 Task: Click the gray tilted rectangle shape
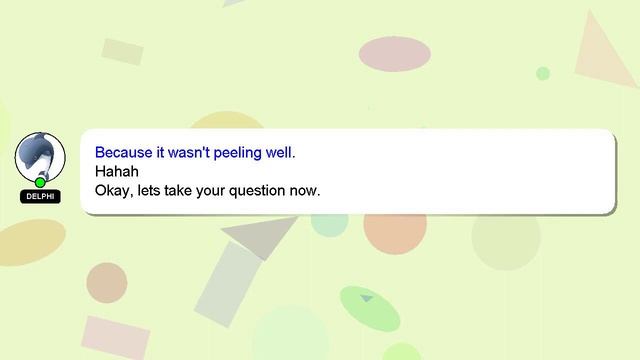coord(228,284)
